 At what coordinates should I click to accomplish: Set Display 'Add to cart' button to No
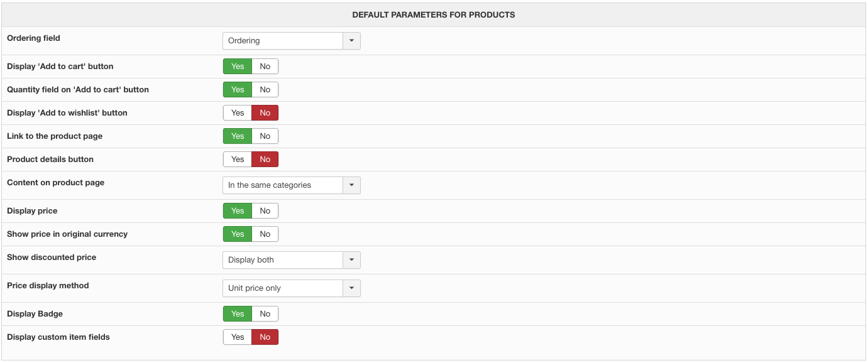pos(265,67)
